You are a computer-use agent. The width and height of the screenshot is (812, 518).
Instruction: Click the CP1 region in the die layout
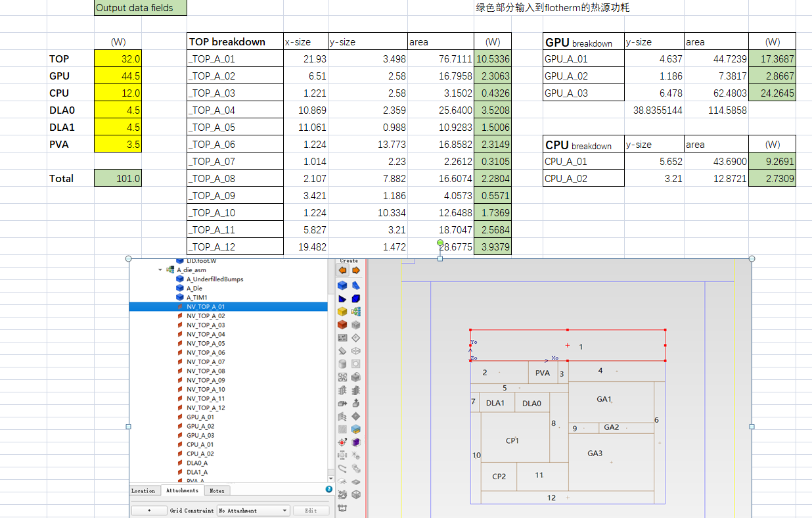click(x=516, y=438)
